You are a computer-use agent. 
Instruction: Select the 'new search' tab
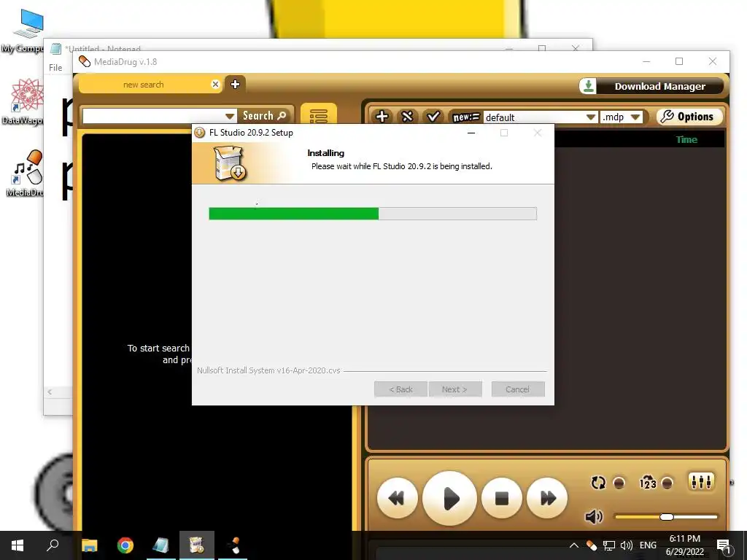pyautogui.click(x=144, y=85)
